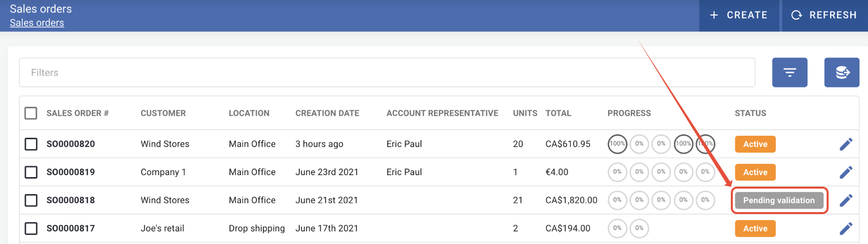Viewport: 868px width, 244px height.
Task: Sort by Customer column header
Action: click(163, 113)
